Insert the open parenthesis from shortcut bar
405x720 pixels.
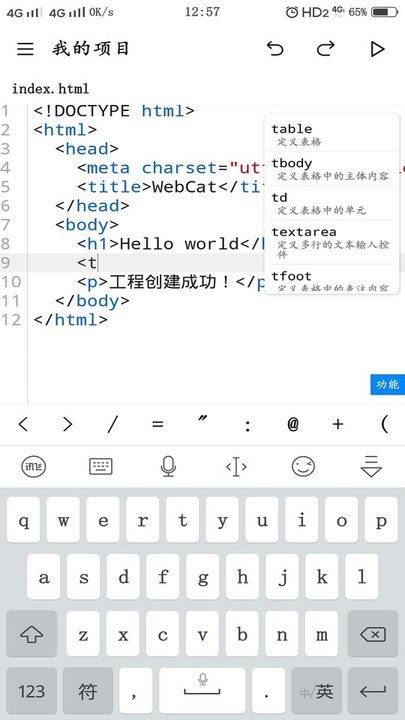coord(385,425)
